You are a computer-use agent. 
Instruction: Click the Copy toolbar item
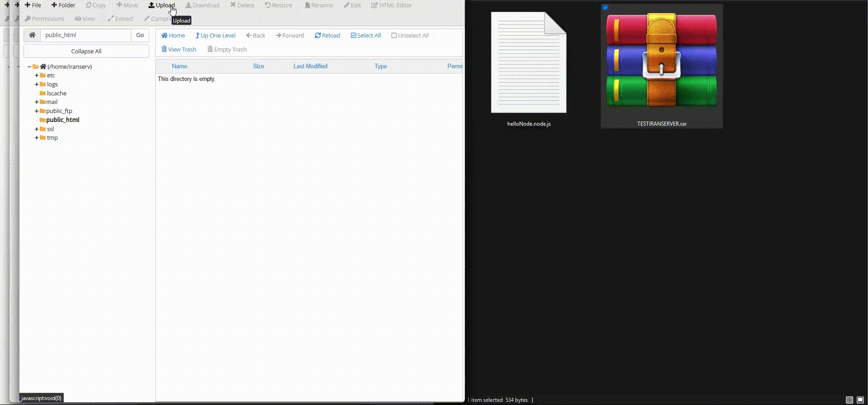click(x=96, y=5)
